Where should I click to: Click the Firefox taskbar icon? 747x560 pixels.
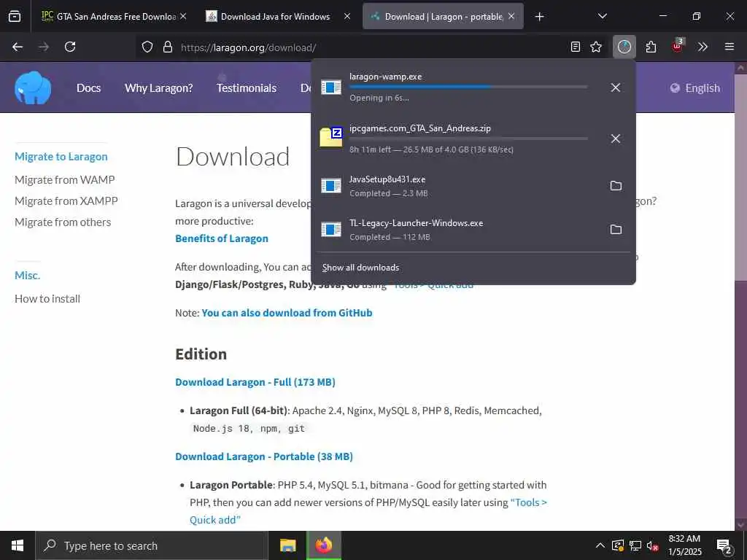[324, 545]
